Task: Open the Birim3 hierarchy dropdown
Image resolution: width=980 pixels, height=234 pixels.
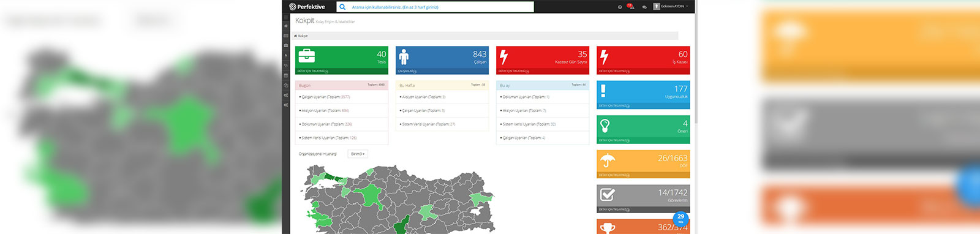Action: click(358, 154)
